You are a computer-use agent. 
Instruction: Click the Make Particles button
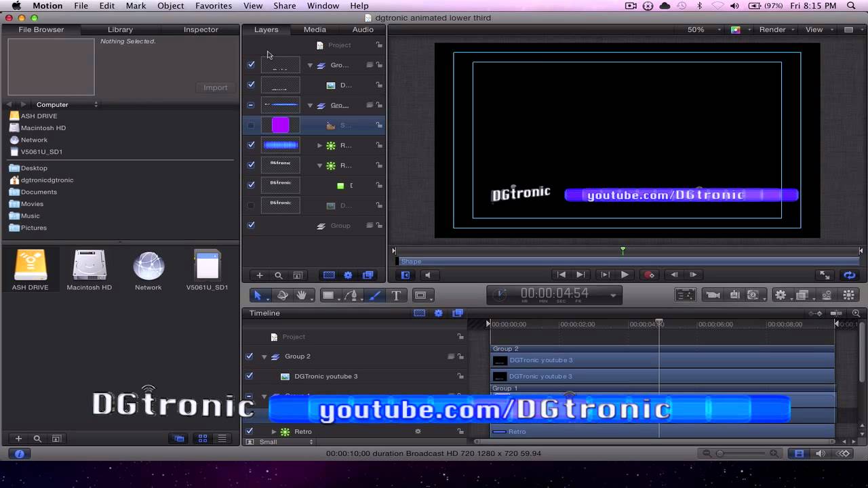click(827, 295)
